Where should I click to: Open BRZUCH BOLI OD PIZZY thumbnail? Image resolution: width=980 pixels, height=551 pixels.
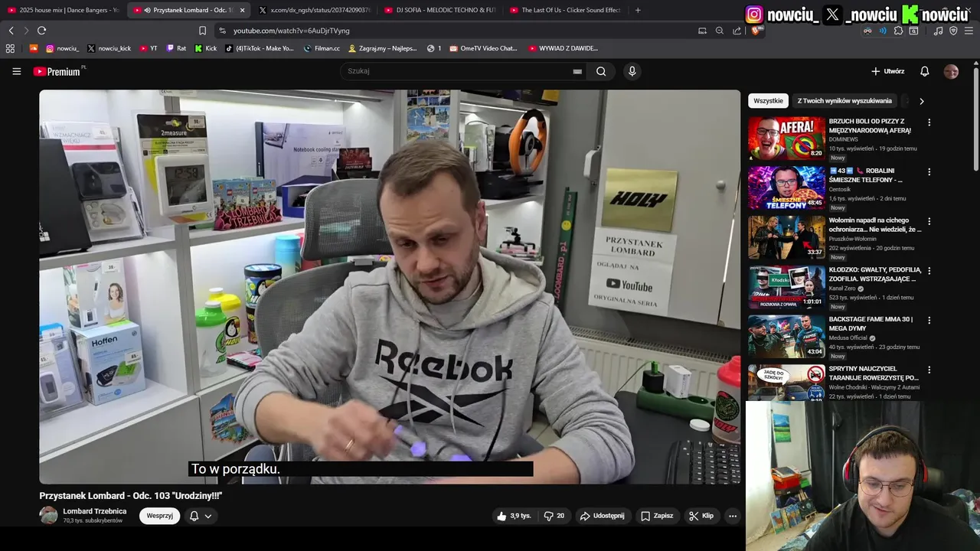[x=786, y=138]
